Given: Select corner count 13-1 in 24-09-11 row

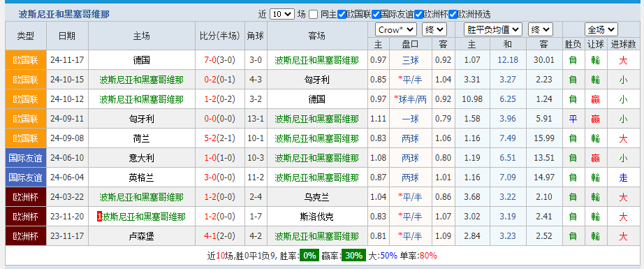Looking at the screenshot, I should click(256, 119).
